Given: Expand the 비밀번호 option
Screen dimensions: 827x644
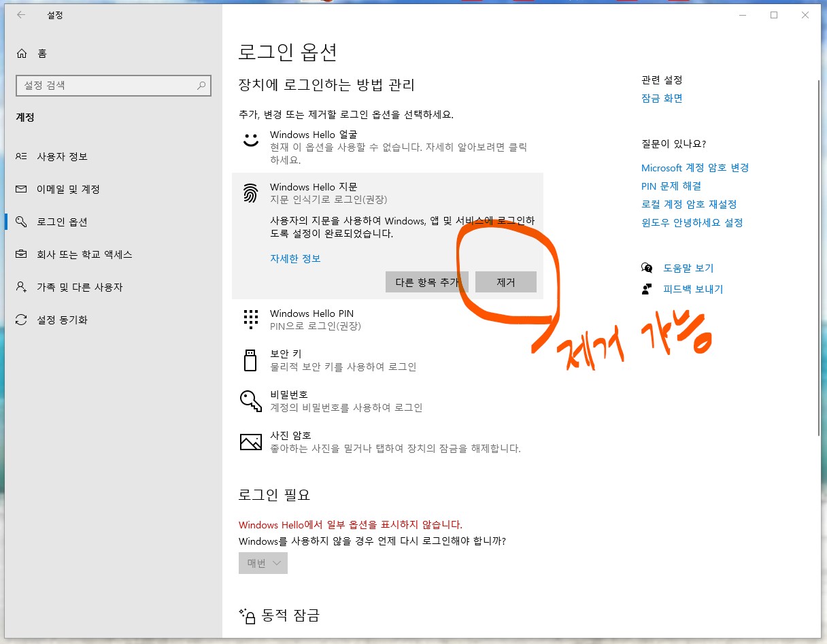Looking at the screenshot, I should point(388,401).
